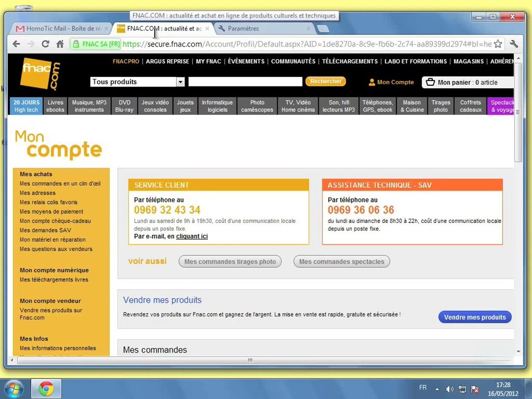Select the Photo caméscopes tab
Image resolution: width=532 pixels, height=399 pixels.
pyautogui.click(x=257, y=106)
